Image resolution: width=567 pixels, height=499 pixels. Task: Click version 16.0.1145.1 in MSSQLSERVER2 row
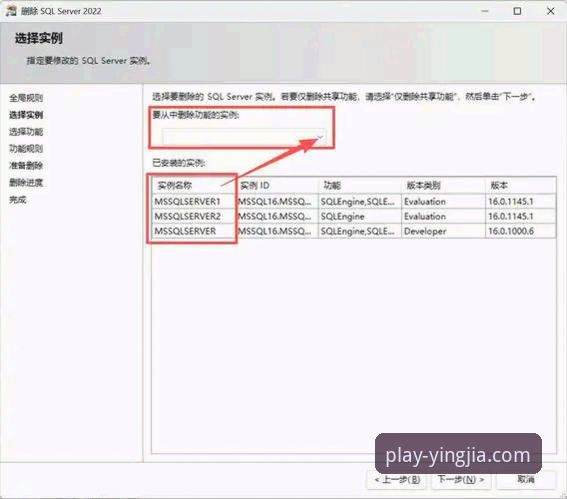tap(520, 216)
